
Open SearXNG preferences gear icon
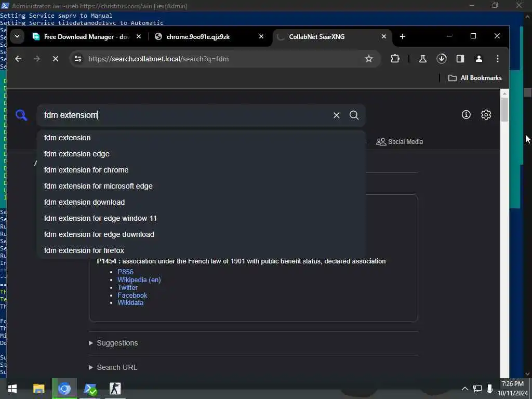486,115
